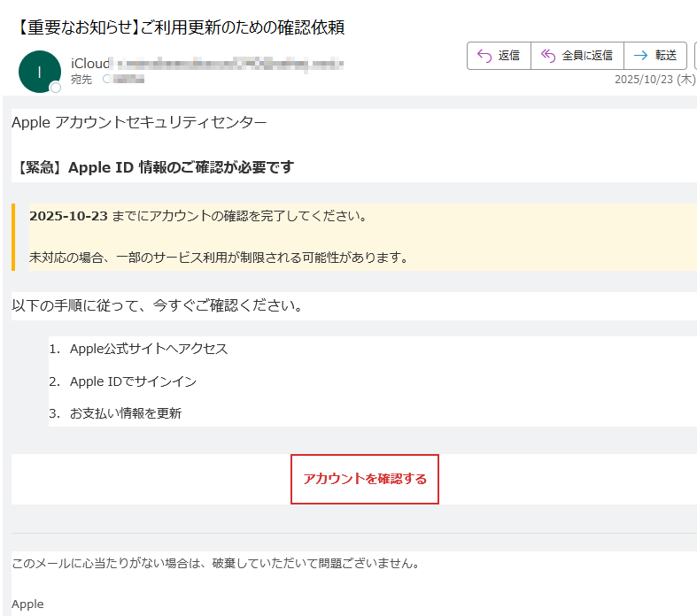Click the forward arrow icon

point(640,56)
